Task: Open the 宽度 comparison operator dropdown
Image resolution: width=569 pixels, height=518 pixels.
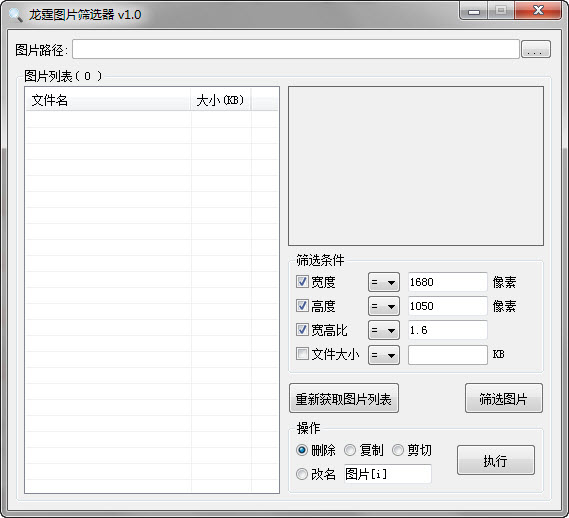Action: (384, 282)
